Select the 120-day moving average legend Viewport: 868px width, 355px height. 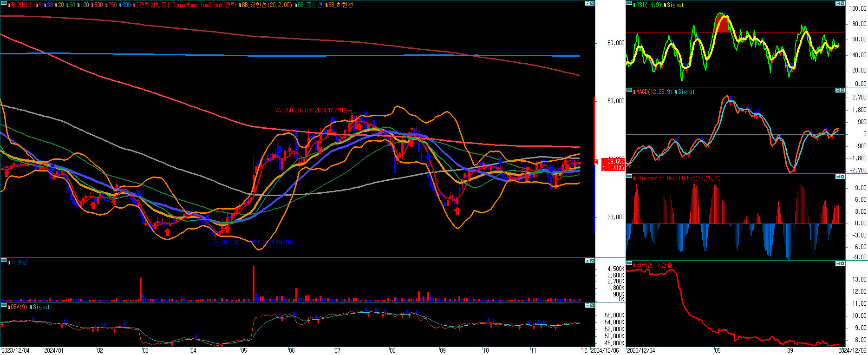[x=83, y=5]
